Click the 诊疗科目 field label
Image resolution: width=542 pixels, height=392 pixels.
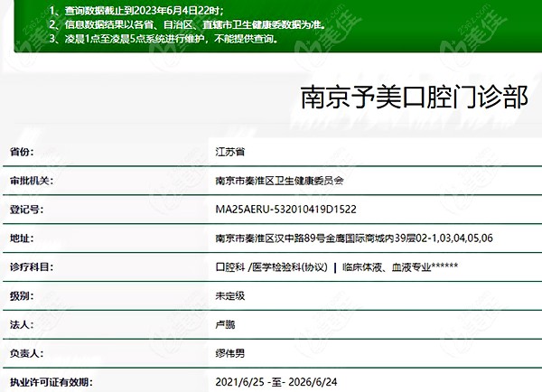[x=31, y=267]
